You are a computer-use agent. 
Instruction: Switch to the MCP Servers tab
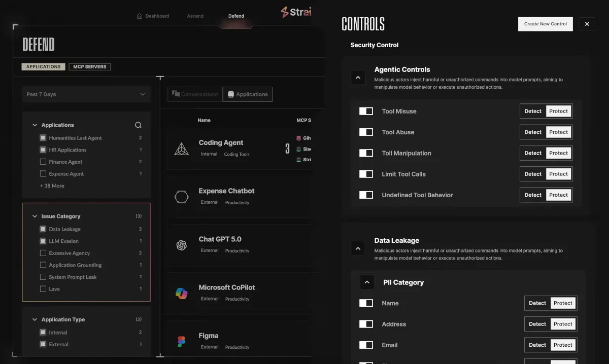coord(89,67)
